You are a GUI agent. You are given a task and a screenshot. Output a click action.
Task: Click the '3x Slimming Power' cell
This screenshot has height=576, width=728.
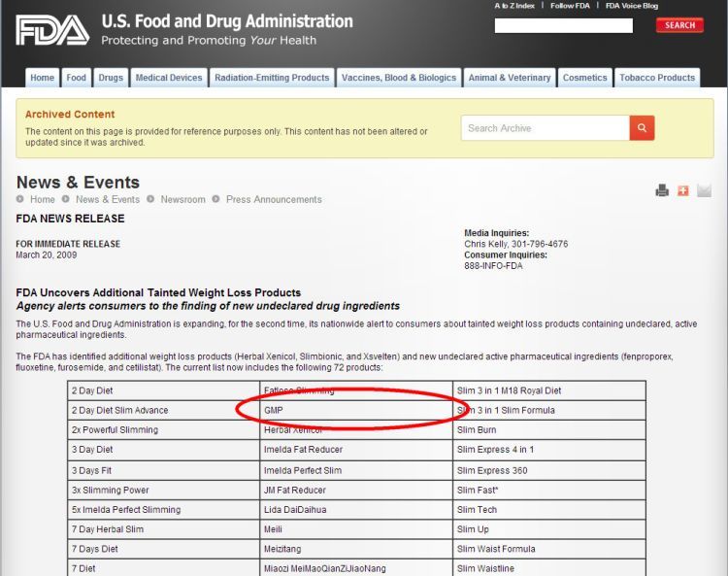163,491
